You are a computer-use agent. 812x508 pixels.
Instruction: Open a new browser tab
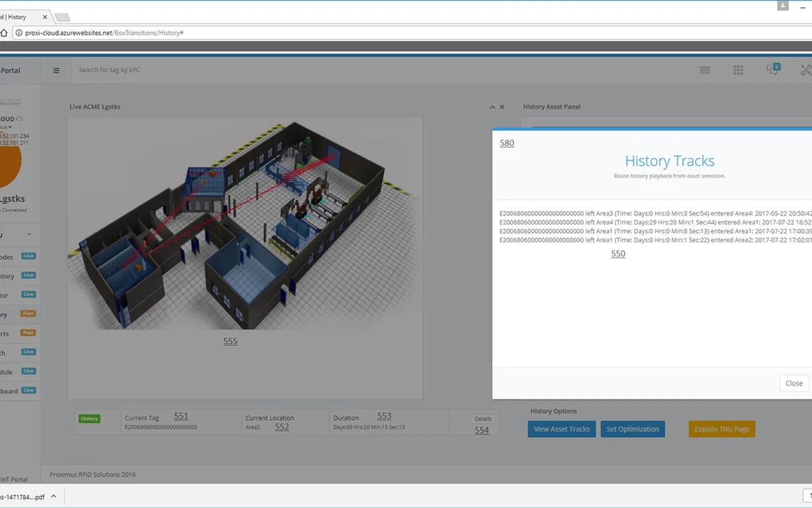pyautogui.click(x=62, y=17)
